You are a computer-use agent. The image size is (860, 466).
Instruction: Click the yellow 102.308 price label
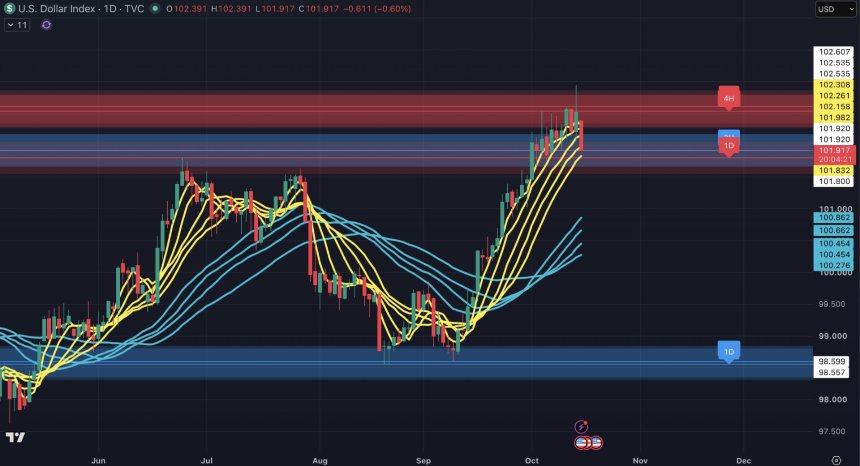834,85
